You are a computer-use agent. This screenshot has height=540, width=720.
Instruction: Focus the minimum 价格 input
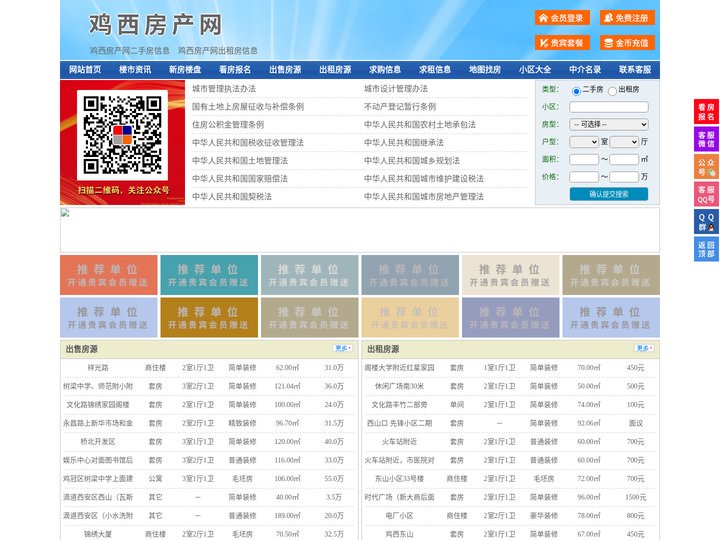pyautogui.click(x=584, y=177)
